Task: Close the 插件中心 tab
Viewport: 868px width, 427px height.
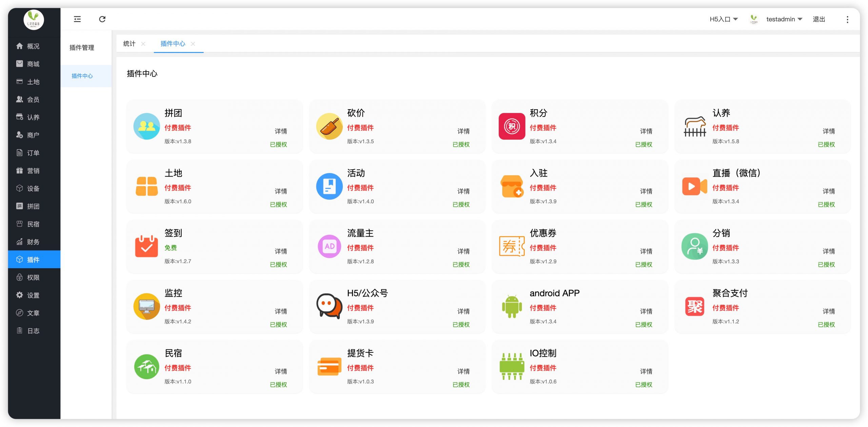Action: tap(193, 44)
